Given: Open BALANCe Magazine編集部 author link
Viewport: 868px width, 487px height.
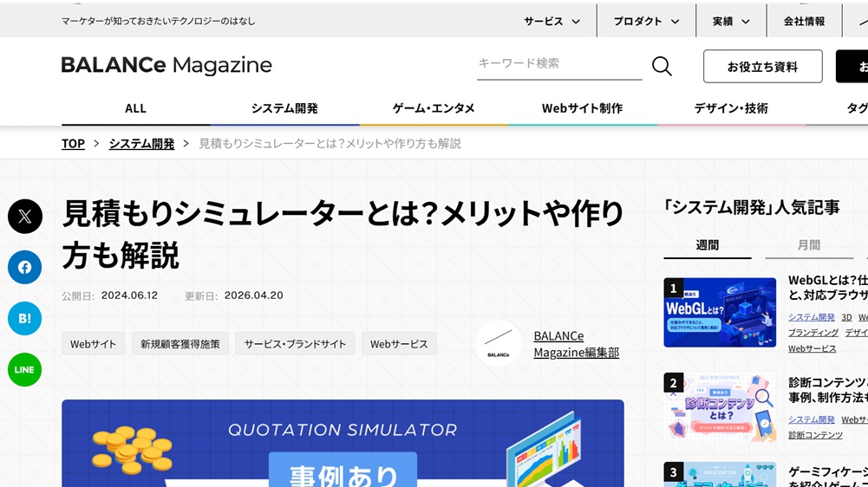Looking at the screenshot, I should [x=577, y=344].
